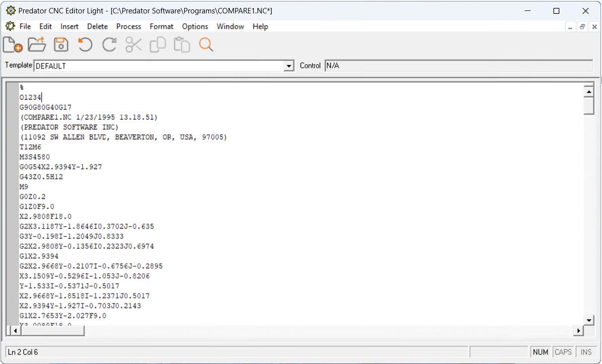The height and width of the screenshot is (364, 602).
Task: Open the Format menu
Action: point(161,26)
